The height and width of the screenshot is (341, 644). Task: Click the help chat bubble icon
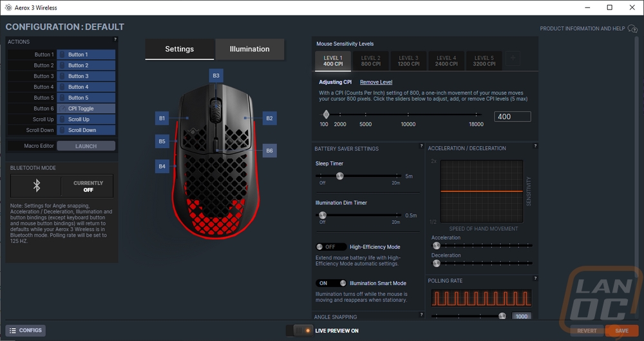point(632,29)
